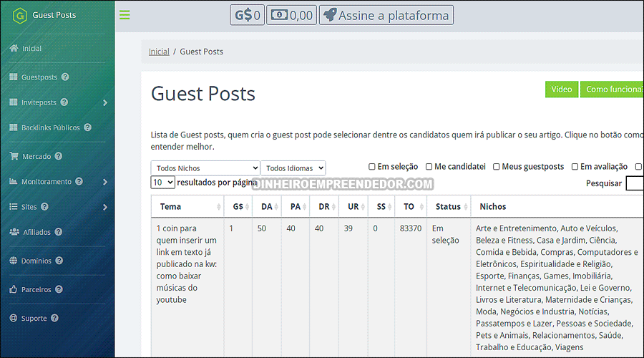Screen dimensions: 644x358
Task: Click the list icon beside Sites
Action: (x=14, y=206)
